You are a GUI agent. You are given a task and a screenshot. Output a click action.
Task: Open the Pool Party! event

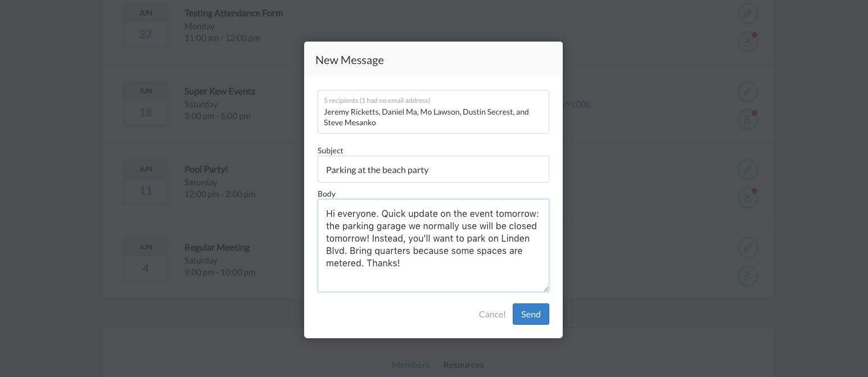tap(206, 169)
